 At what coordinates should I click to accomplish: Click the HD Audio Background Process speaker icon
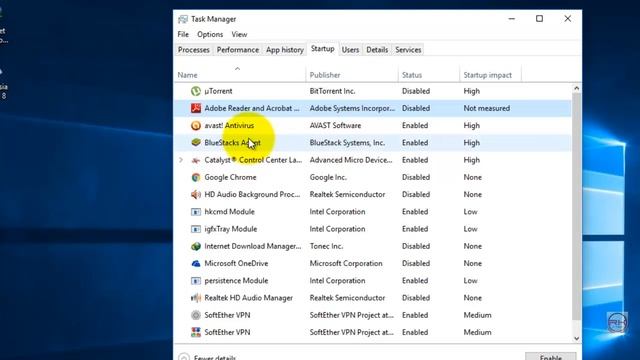click(x=196, y=194)
